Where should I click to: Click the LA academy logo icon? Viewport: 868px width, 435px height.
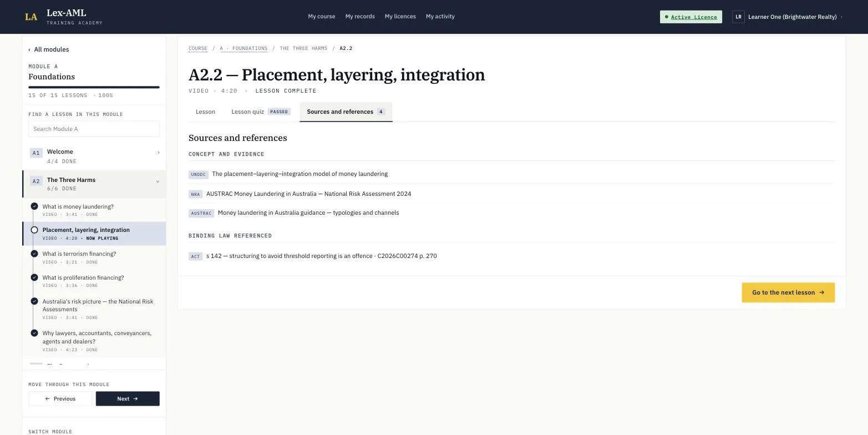[31, 17]
